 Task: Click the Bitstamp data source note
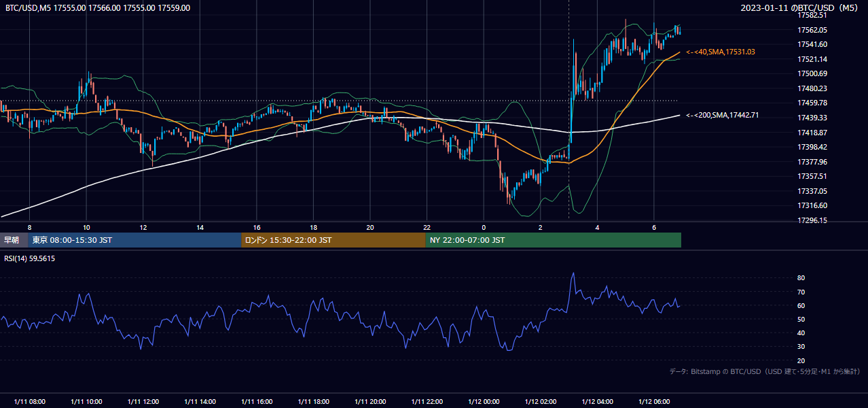tap(765, 371)
